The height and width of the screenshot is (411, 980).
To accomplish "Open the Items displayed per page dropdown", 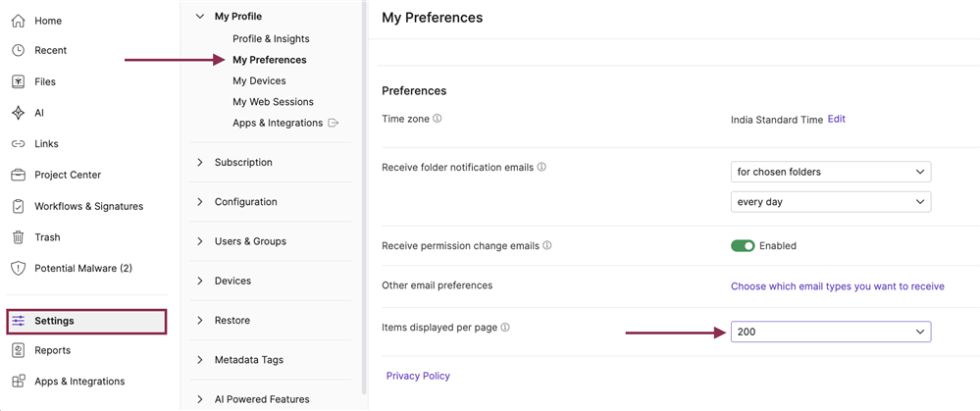I will (831, 332).
